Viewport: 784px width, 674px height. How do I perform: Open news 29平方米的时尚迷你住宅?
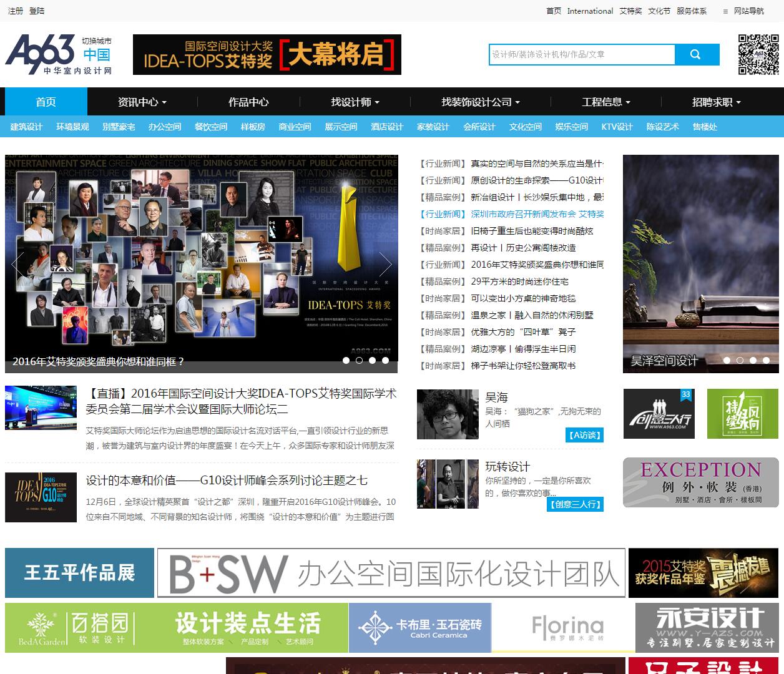click(519, 281)
